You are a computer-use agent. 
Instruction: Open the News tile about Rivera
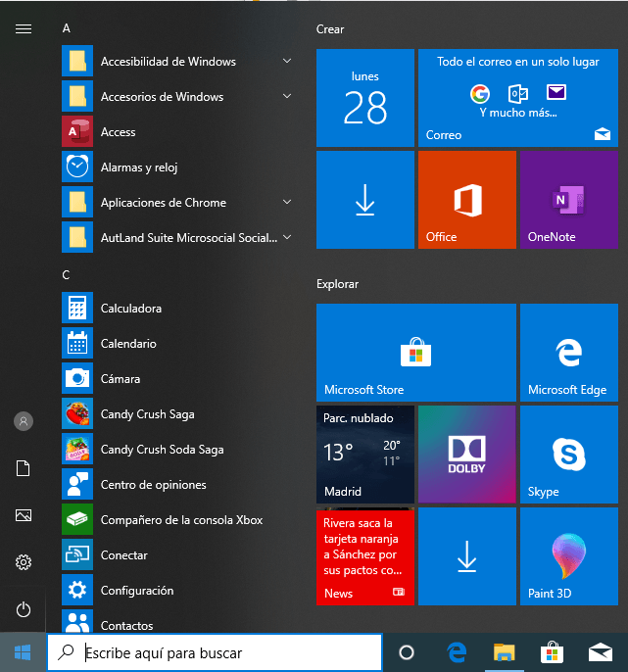[x=365, y=556]
